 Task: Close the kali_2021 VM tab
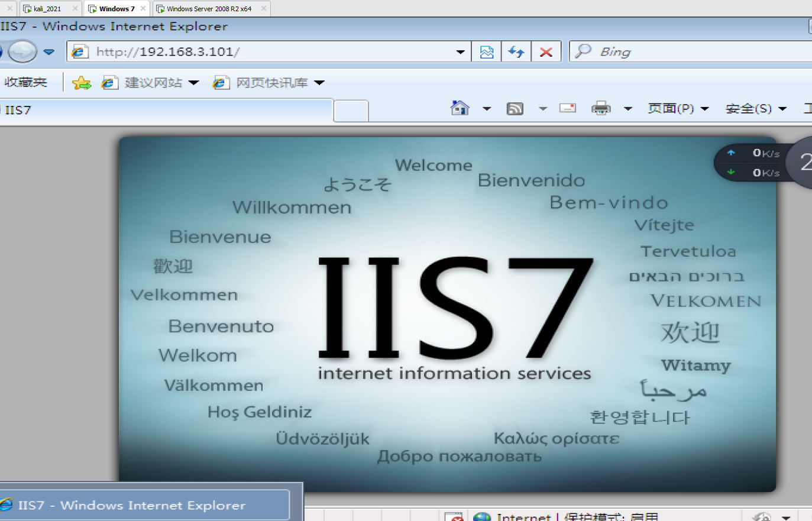[75, 9]
